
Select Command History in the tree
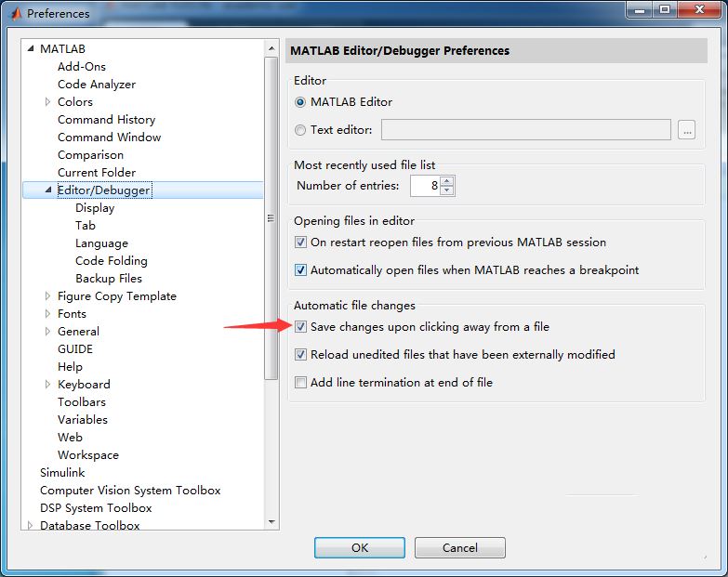point(106,119)
